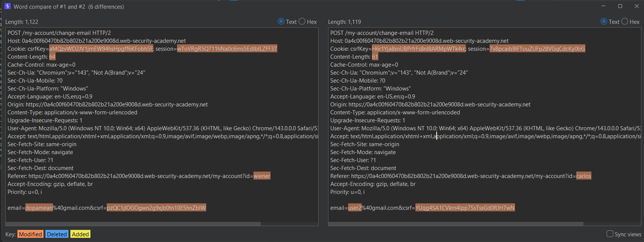Click 'Accept-Encoding: gzip, deflate, br' in right pane
The image size is (644, 242).
373,184
